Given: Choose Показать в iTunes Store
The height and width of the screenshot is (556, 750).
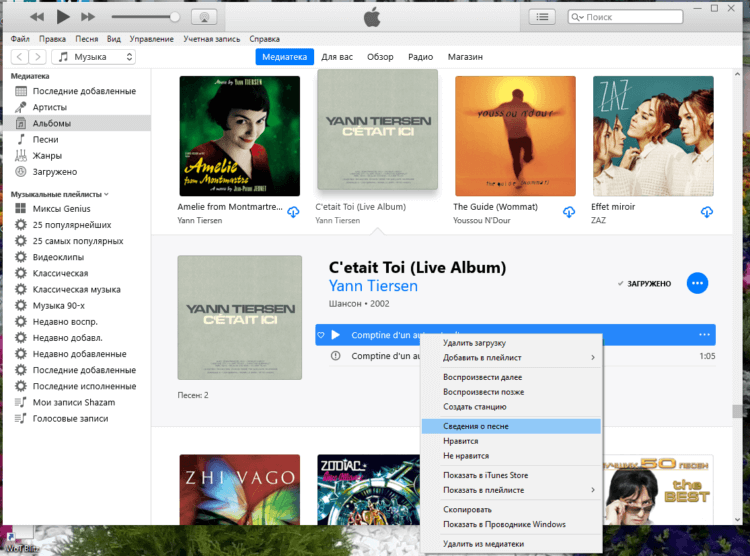Looking at the screenshot, I should coord(511,476).
